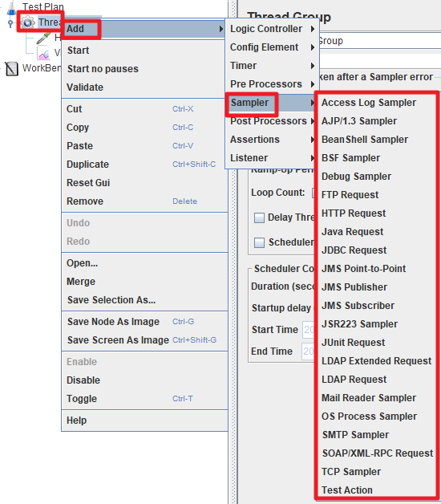The image size is (441, 504).
Task: Click the graph listener icon in tree
Action: click(43, 53)
